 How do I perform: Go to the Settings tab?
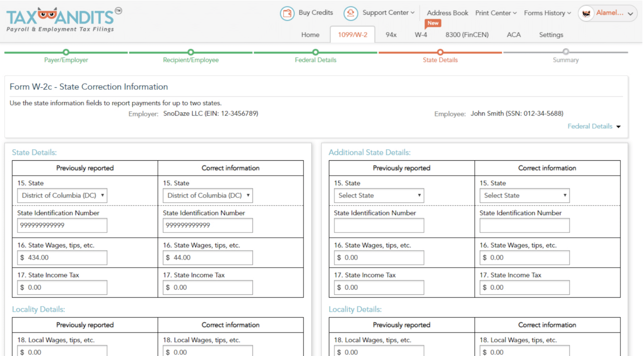click(551, 35)
